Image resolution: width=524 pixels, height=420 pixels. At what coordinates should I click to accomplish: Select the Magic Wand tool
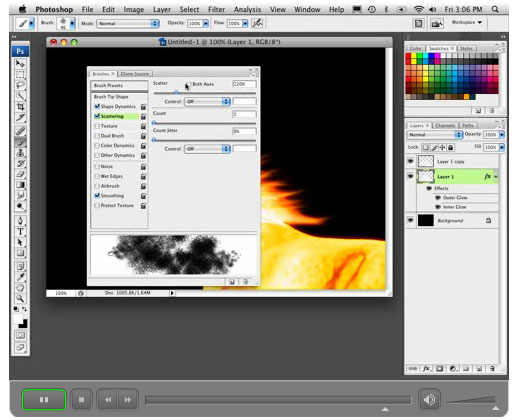[x=20, y=96]
